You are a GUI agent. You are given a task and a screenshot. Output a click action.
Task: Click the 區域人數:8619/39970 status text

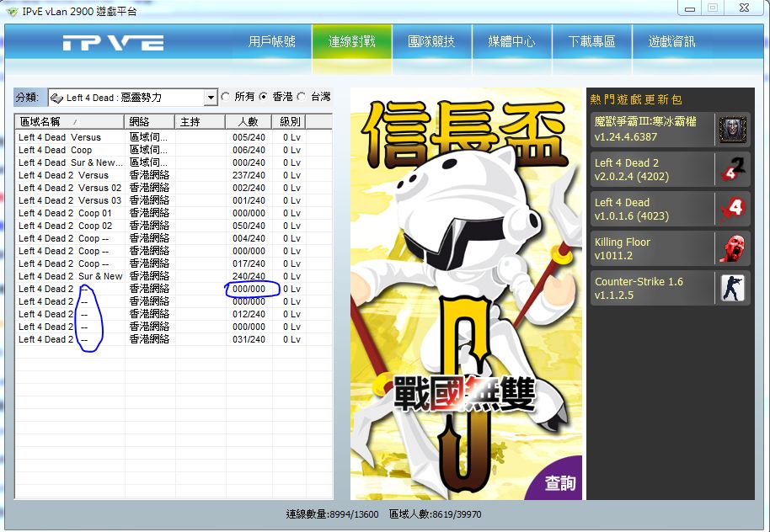[x=435, y=514]
